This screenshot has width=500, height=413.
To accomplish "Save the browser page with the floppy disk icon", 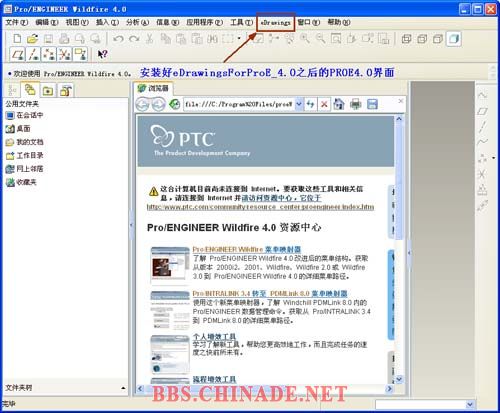I will [372, 104].
